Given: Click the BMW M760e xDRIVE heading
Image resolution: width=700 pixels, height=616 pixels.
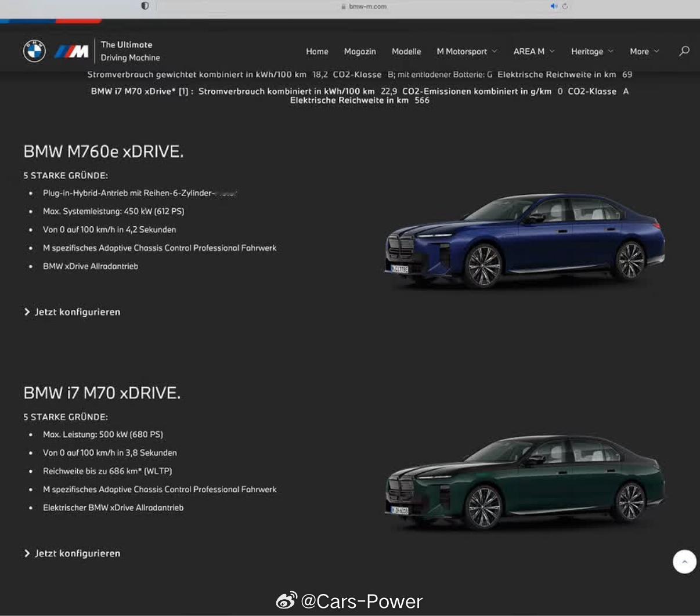Looking at the screenshot, I should 103,151.
